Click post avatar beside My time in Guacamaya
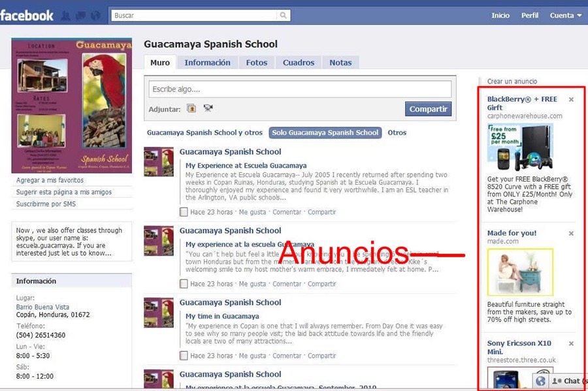This screenshot has height=391, width=588. click(159, 313)
